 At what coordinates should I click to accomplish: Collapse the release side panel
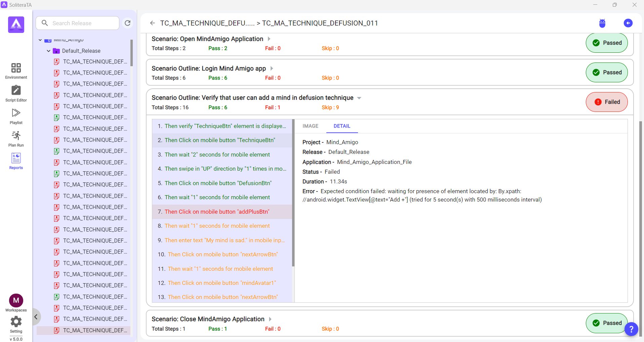point(36,317)
